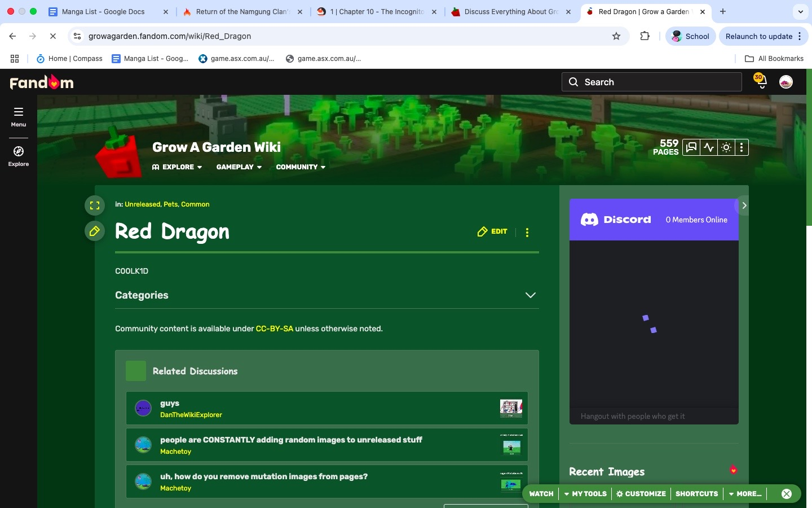The width and height of the screenshot is (812, 508).
Task: Click the browser forward arrow
Action: click(33, 36)
